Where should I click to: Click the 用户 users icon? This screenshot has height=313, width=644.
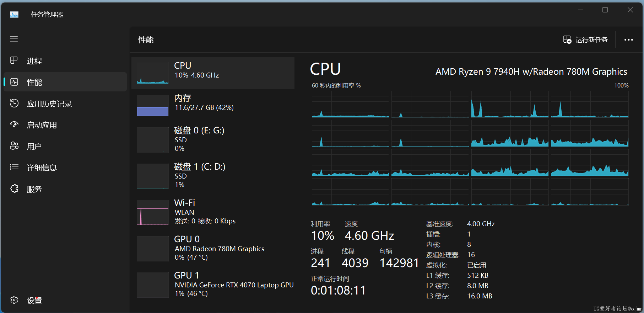tap(14, 146)
